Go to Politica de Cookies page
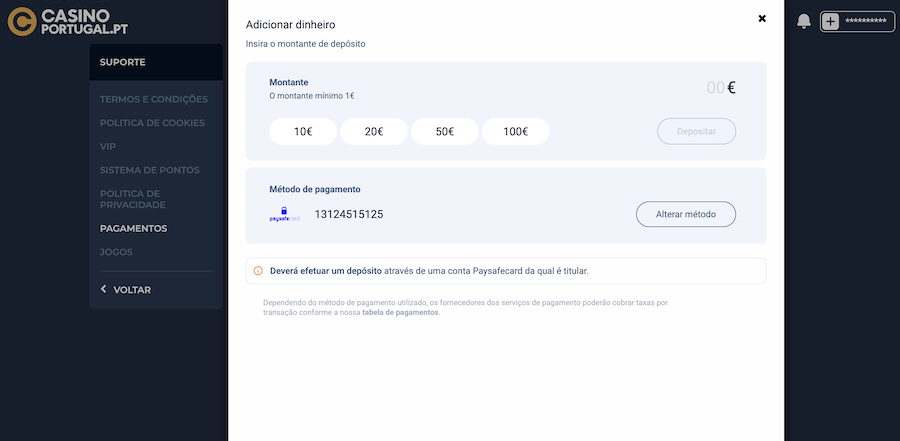900x441 pixels. 152,123
